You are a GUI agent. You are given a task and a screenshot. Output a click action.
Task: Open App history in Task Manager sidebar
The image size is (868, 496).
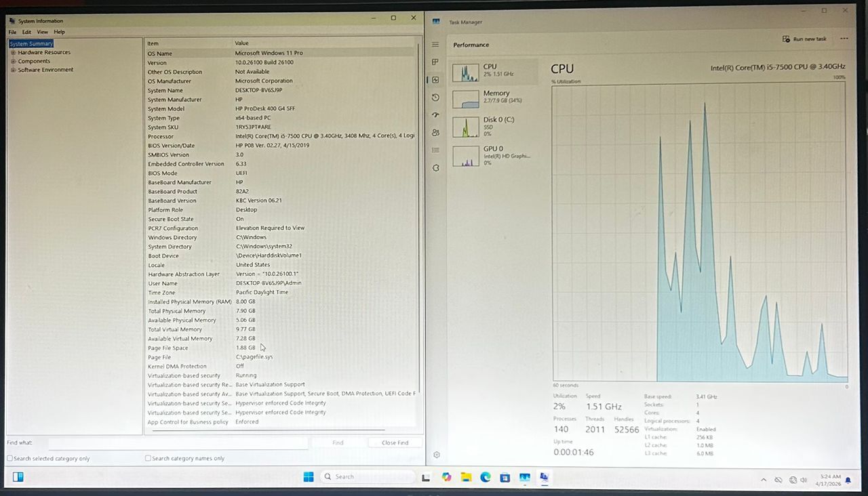coord(435,98)
